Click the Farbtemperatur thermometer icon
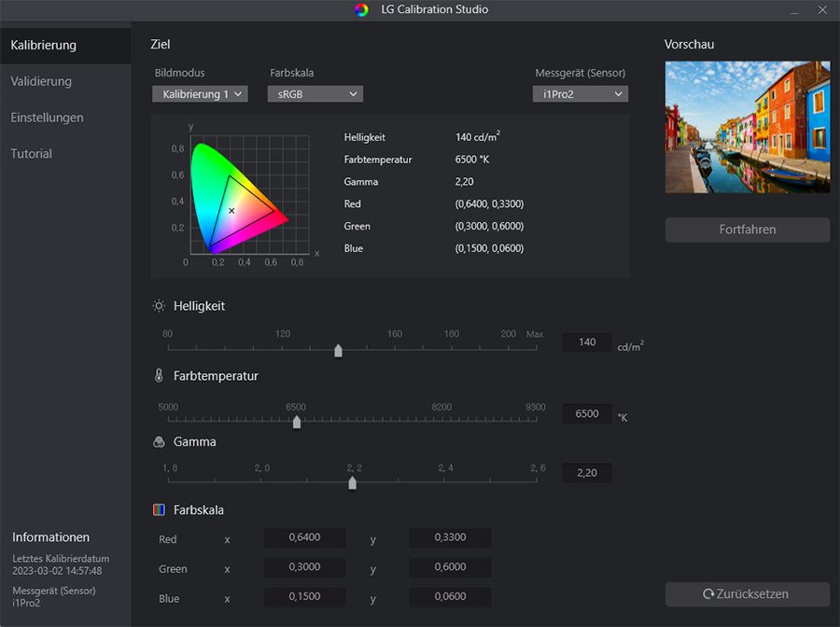The width and height of the screenshot is (840, 627). click(x=159, y=375)
